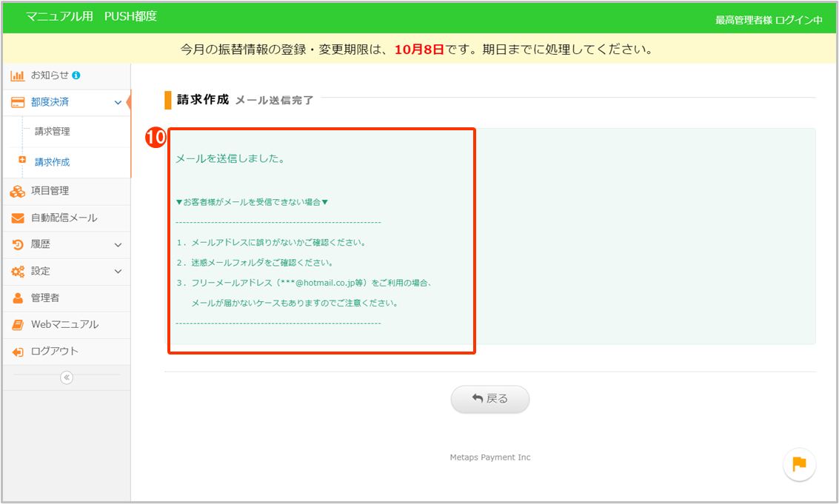The height and width of the screenshot is (504, 839).
Task: Click the お知らせ bar chart icon
Action: pos(18,75)
